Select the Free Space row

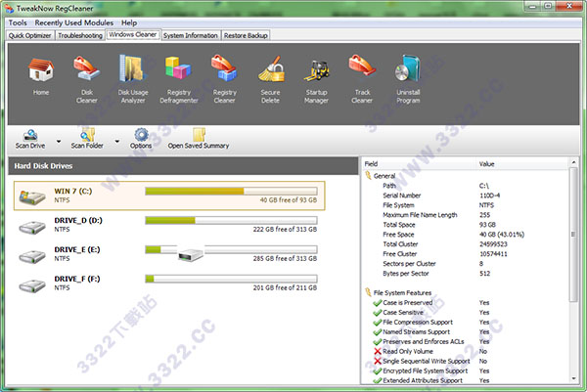coord(466,235)
